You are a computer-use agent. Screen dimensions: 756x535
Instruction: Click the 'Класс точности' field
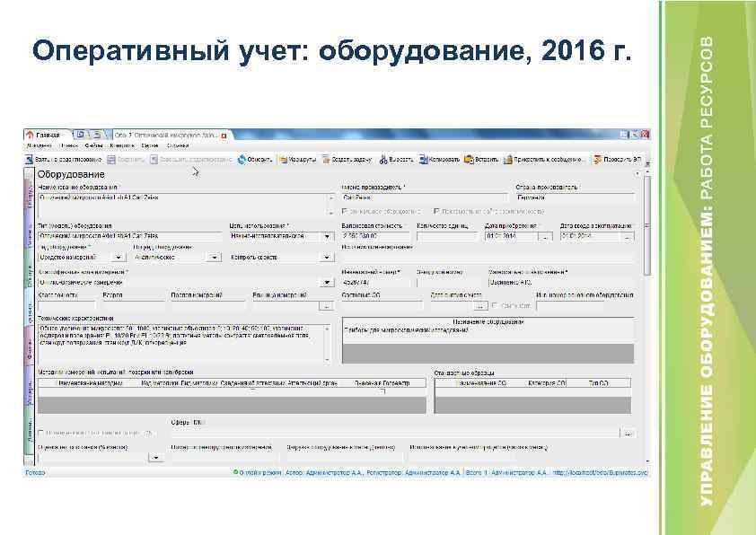66,305
